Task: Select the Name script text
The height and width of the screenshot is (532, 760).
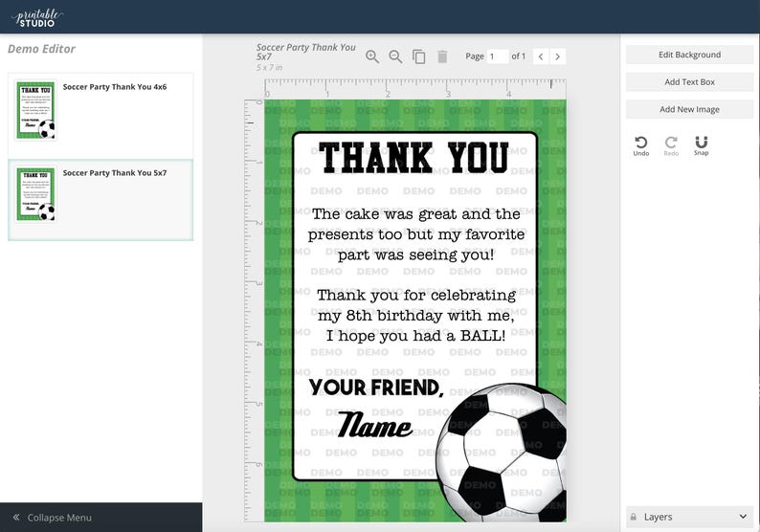Action: [x=374, y=425]
